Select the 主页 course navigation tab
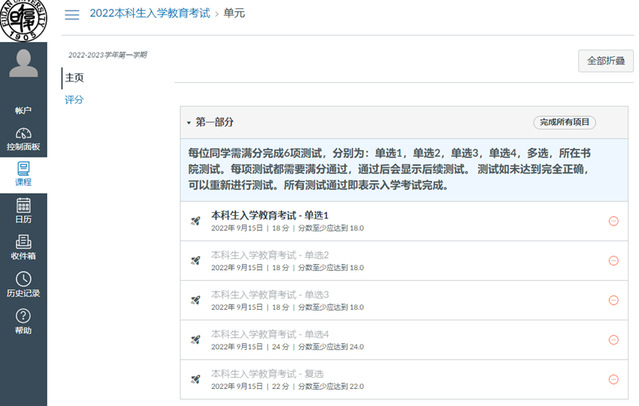Image resolution: width=639 pixels, height=406 pixels. [x=74, y=77]
